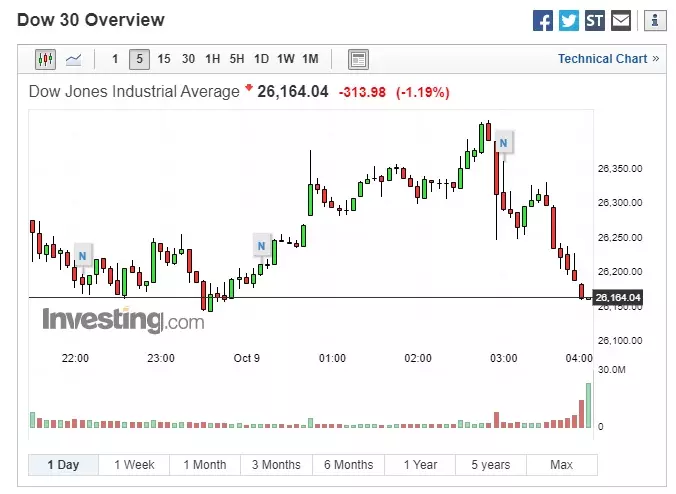Viewport: 676px width, 494px height.
Task: Click the -313.98 change value
Action: tap(362, 92)
